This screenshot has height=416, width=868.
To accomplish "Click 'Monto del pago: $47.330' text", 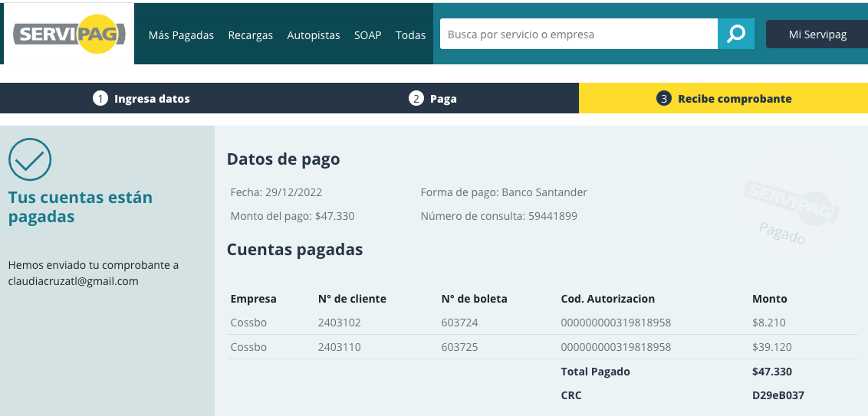I will 292,216.
